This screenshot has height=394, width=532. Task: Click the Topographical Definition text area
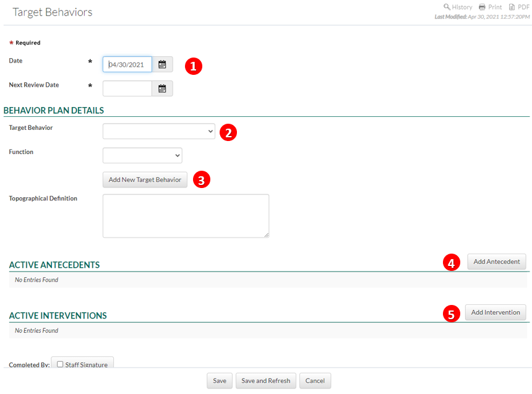(x=186, y=216)
